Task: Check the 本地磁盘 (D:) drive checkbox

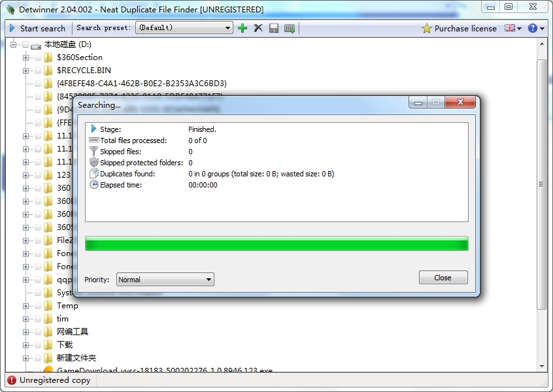Action: [x=25, y=44]
